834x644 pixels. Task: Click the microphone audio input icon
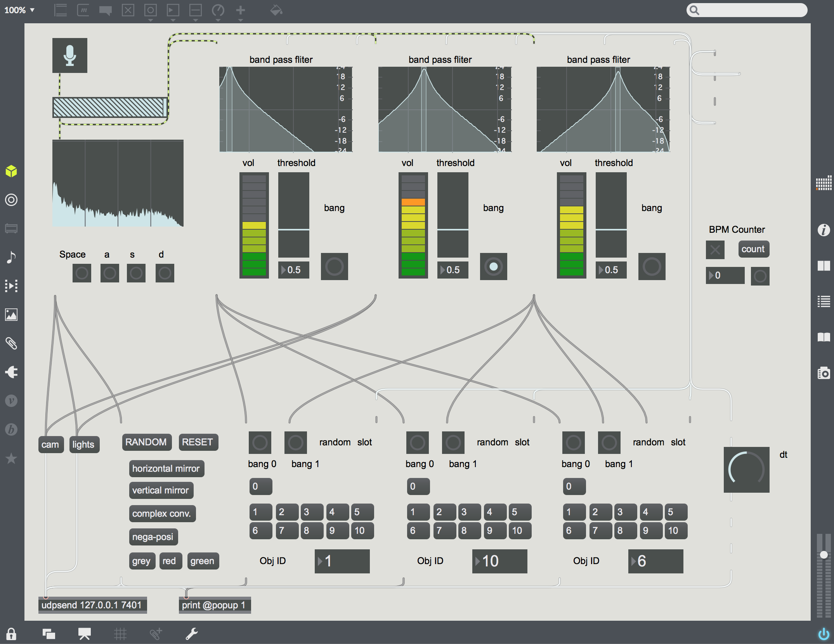[70, 55]
